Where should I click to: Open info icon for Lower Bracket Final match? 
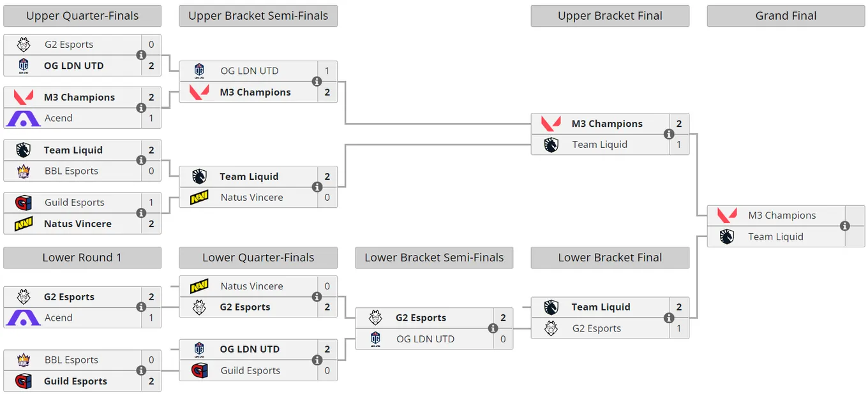669,317
